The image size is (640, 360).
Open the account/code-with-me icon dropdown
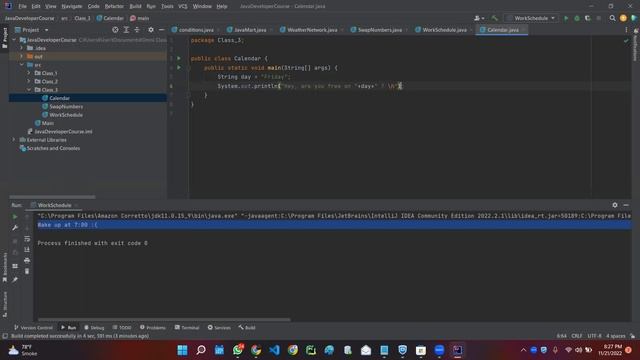(479, 18)
